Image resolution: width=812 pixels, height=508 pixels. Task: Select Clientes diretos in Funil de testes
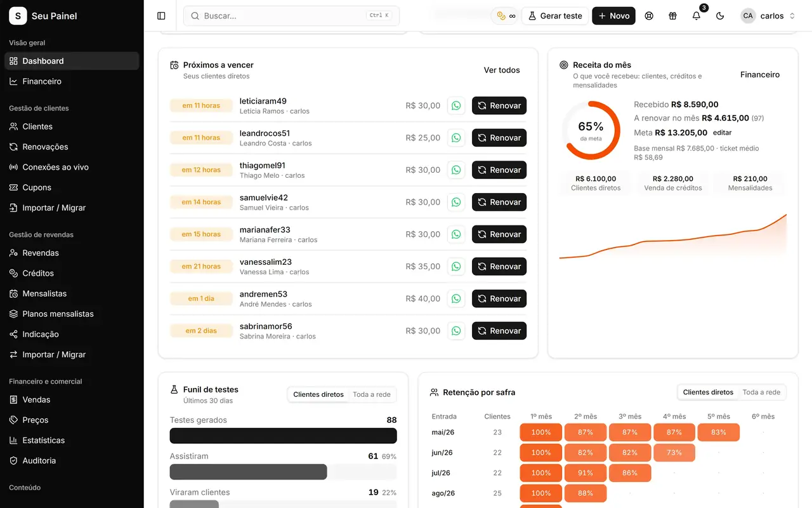click(318, 394)
